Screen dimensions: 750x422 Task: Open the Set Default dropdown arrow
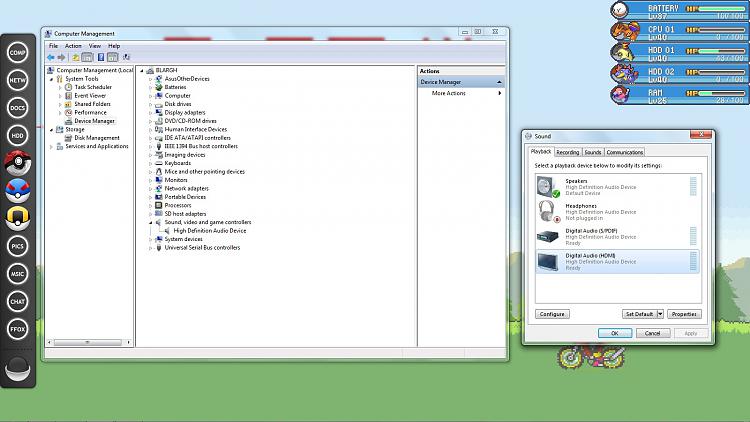pyautogui.click(x=660, y=314)
